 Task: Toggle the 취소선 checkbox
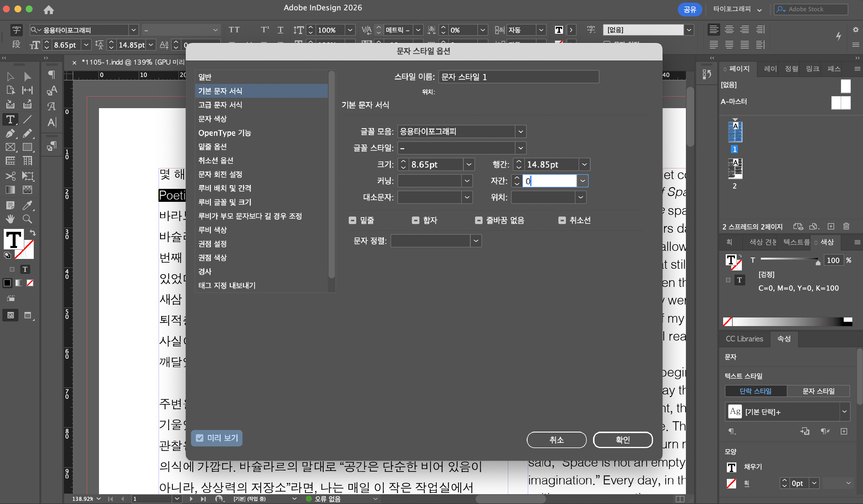pos(562,220)
